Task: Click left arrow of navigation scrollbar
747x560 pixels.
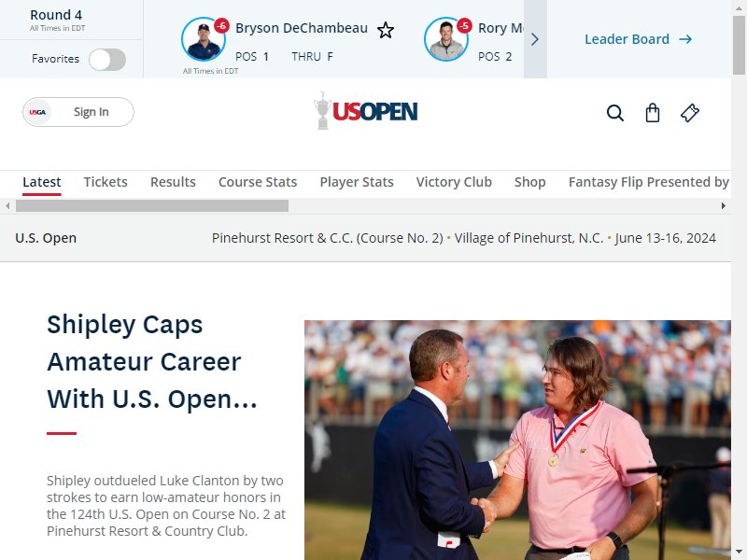Action: point(7,205)
